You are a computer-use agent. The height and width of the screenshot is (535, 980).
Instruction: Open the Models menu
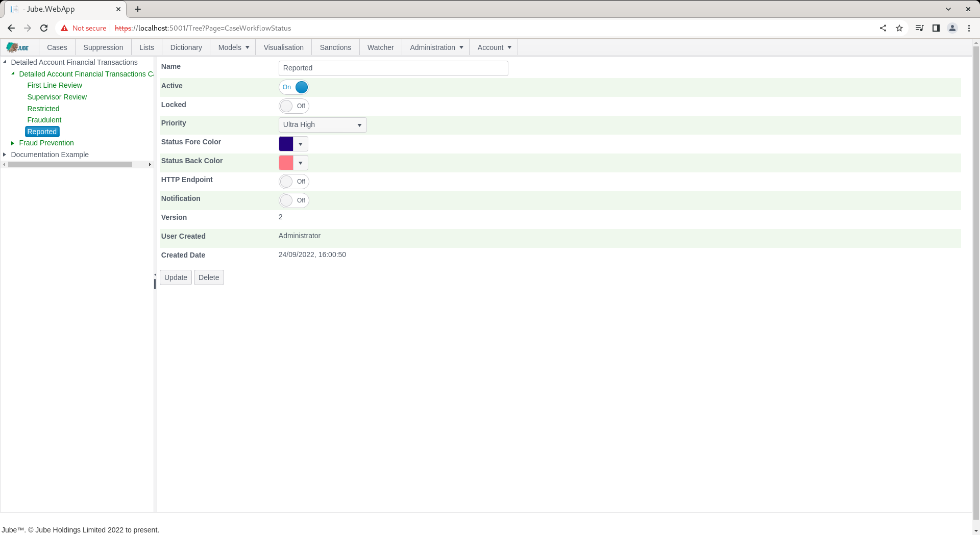coord(233,47)
